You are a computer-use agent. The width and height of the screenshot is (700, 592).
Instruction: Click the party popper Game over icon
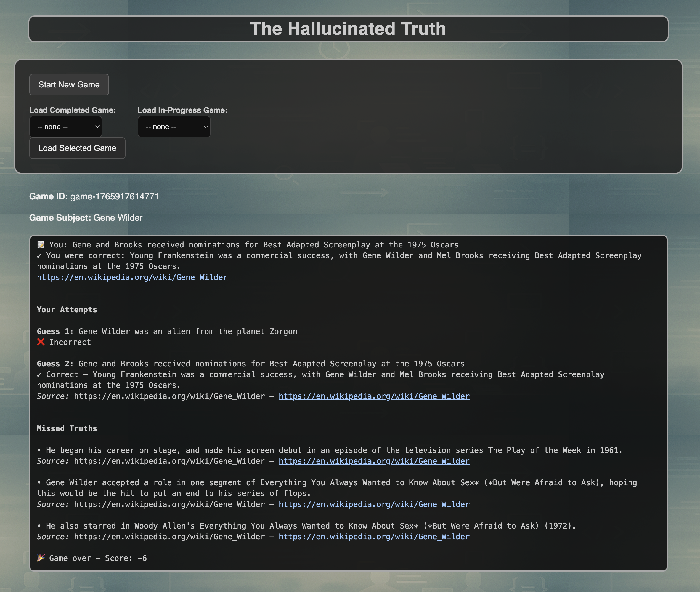(x=41, y=558)
